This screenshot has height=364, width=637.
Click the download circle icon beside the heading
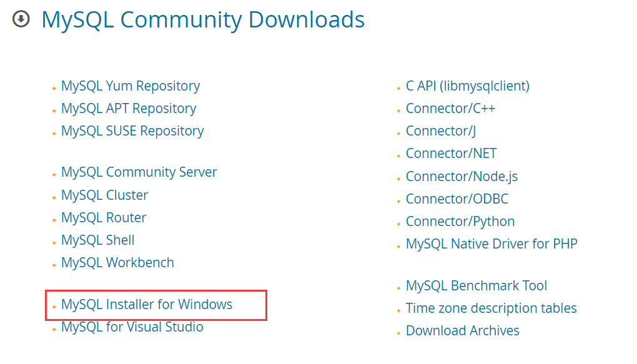[21, 19]
